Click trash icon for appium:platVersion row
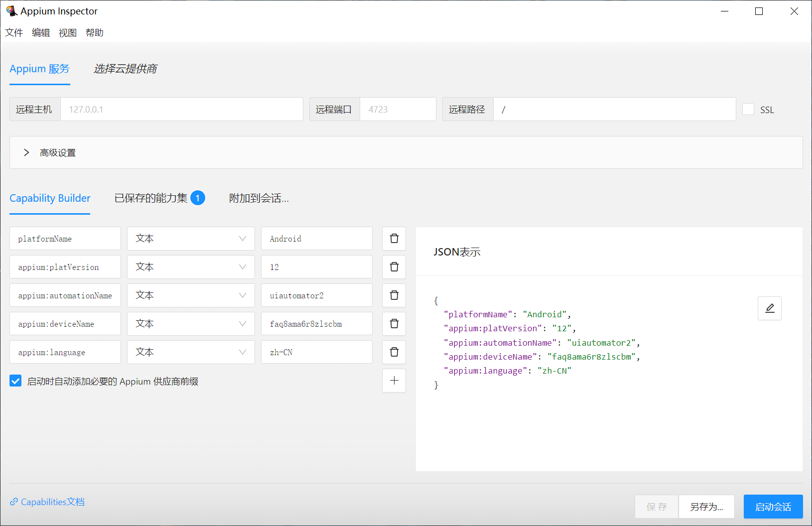The height and width of the screenshot is (526, 812). tap(394, 267)
